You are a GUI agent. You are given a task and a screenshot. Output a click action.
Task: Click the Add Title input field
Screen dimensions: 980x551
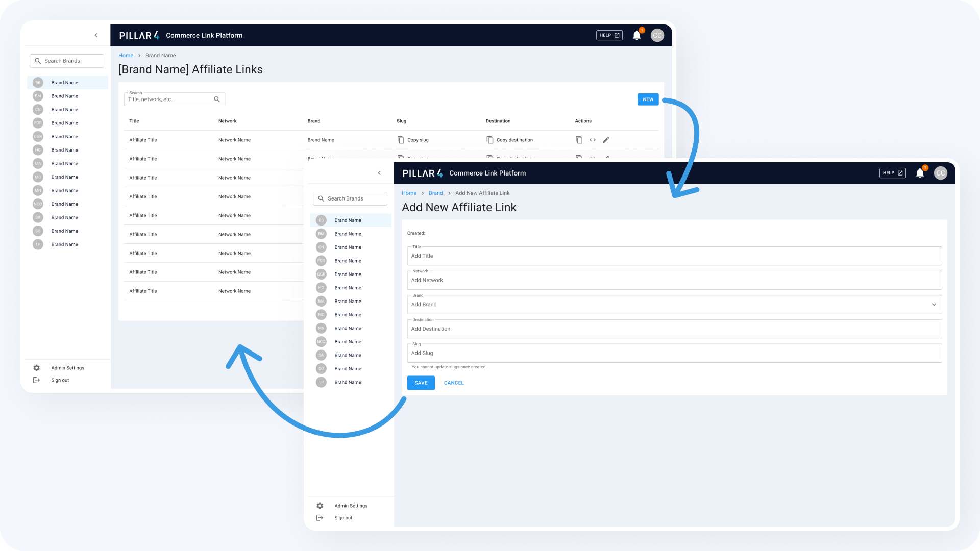tap(674, 256)
